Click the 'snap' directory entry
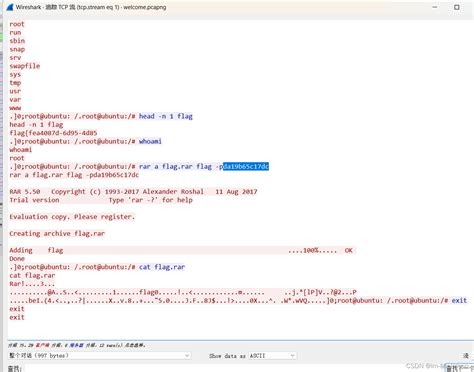The height and width of the screenshot is (372, 474). (x=17, y=49)
